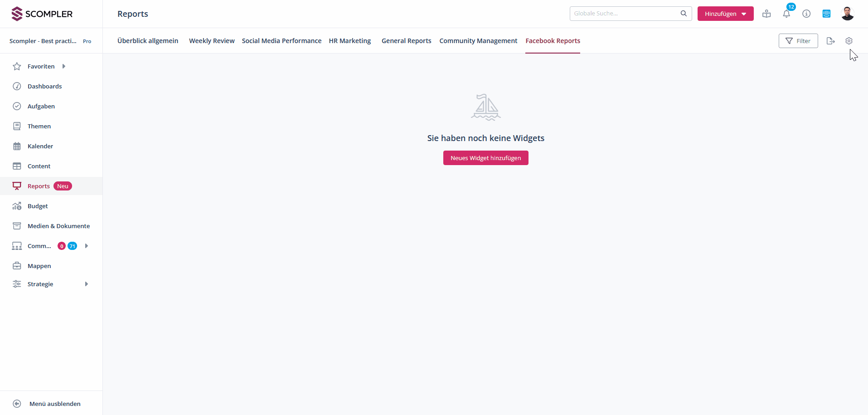Expand the Community submenu arrow
Image resolution: width=868 pixels, height=415 pixels.
click(87, 246)
